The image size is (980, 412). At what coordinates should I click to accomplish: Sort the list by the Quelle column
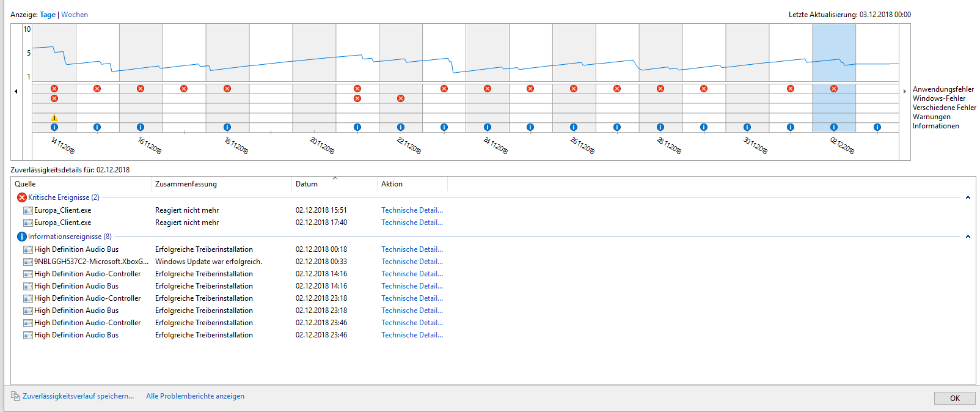click(x=81, y=184)
